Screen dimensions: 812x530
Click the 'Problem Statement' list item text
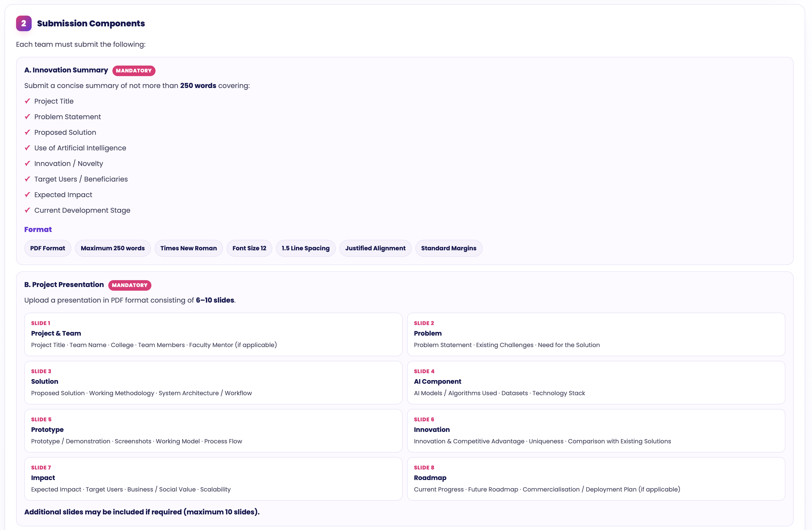68,117
